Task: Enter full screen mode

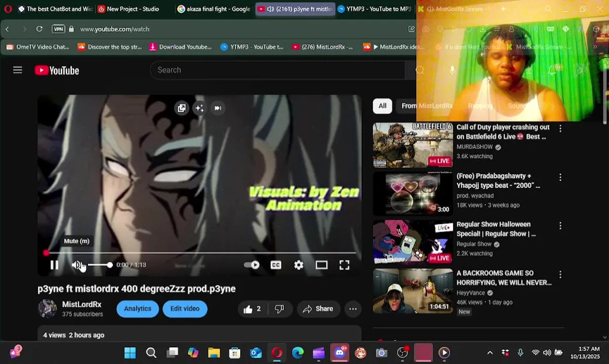Action: coord(344,265)
